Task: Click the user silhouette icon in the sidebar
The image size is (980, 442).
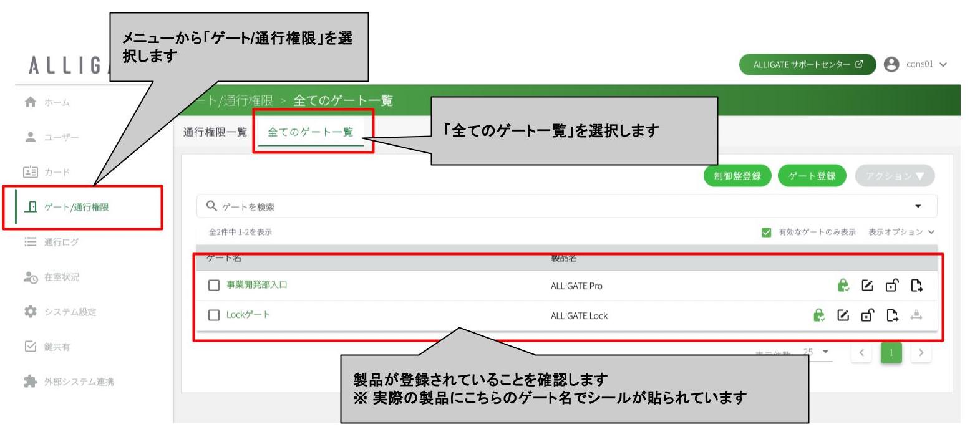Action: (x=30, y=137)
